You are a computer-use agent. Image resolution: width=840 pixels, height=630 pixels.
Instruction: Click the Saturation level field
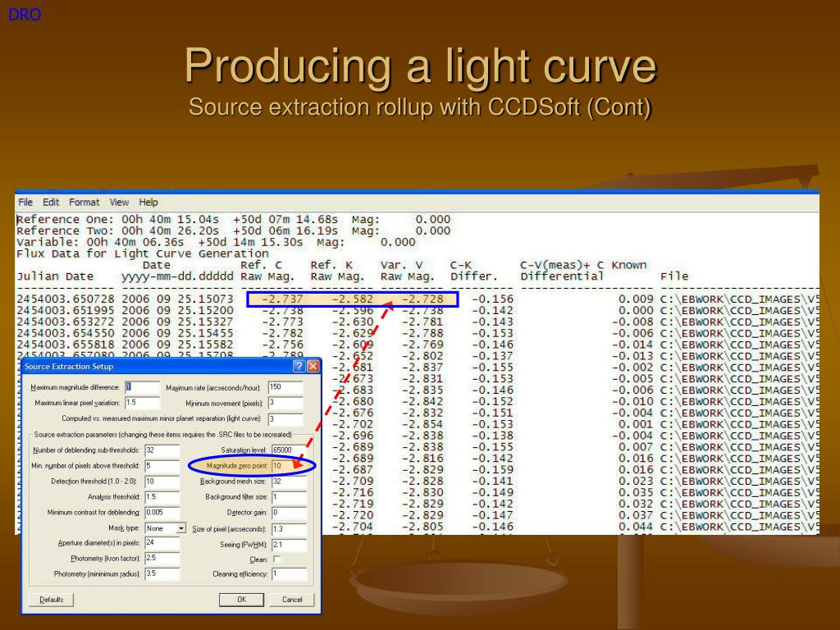pyautogui.click(x=290, y=450)
